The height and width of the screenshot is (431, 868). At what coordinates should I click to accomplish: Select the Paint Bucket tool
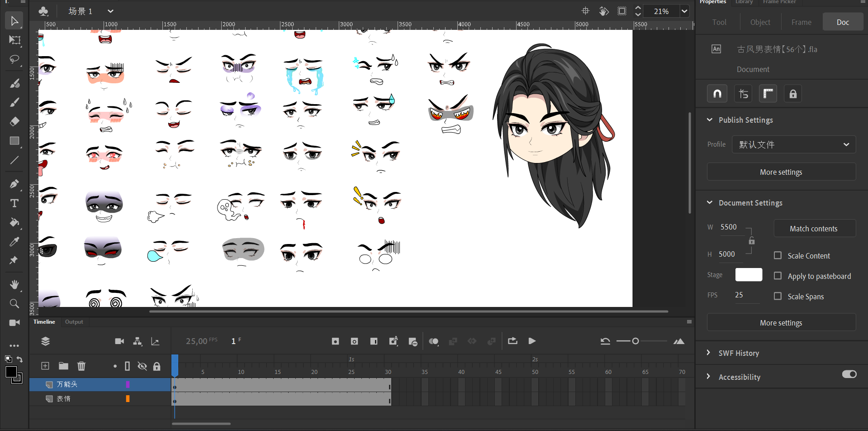tap(14, 222)
